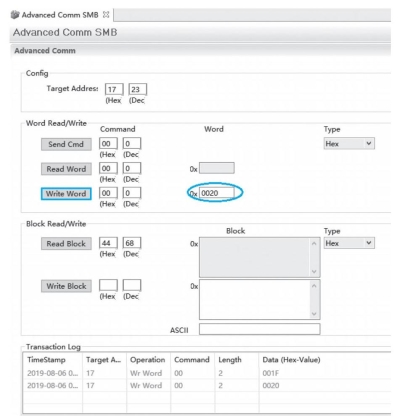The width and height of the screenshot is (401, 416).
Task: Click Write Block area scroll down arrow
Action: tap(314, 314)
